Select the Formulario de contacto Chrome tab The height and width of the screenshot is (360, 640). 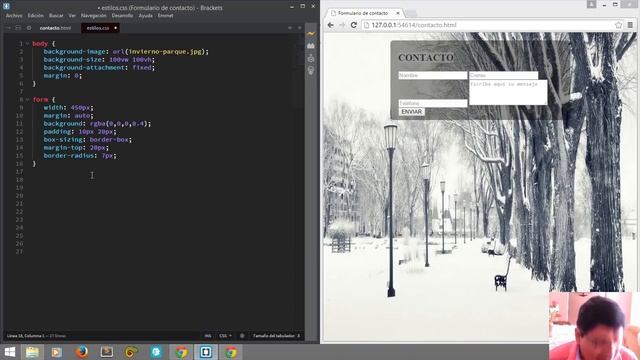point(362,13)
